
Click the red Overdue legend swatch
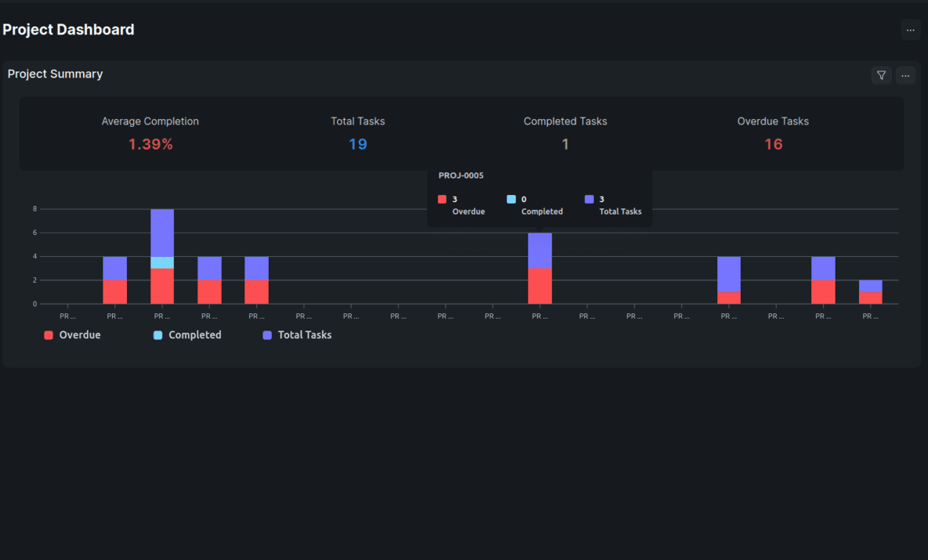(48, 334)
